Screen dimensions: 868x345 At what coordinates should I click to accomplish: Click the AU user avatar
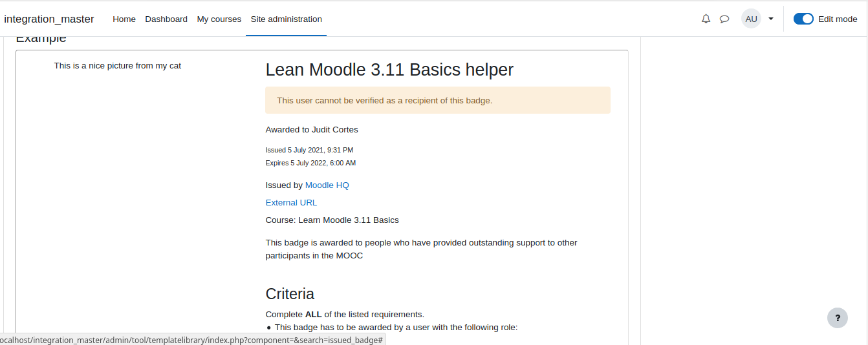[751, 19]
